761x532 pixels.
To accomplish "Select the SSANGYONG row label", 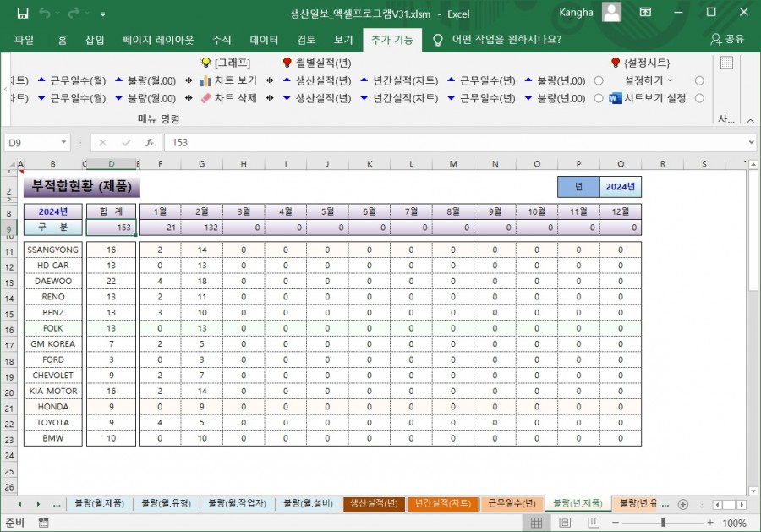I will click(x=53, y=250).
